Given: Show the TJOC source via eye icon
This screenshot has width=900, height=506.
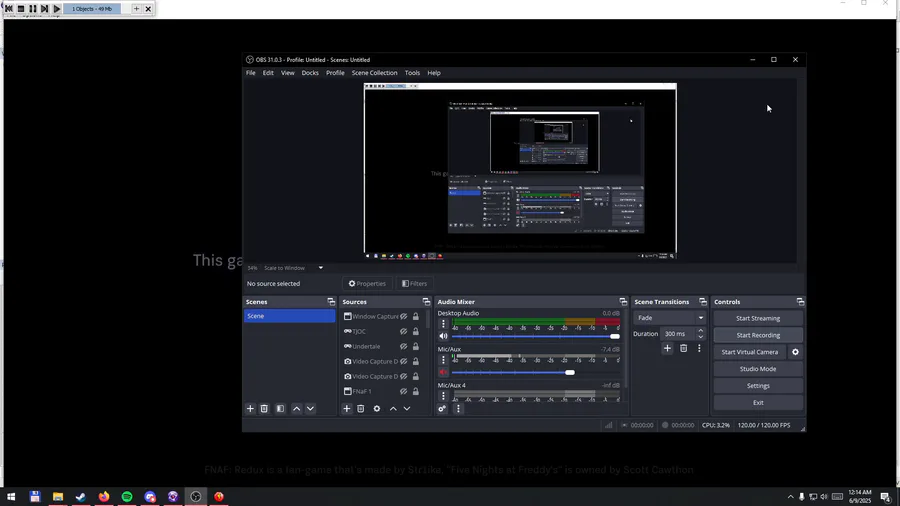Looking at the screenshot, I should pos(404,331).
